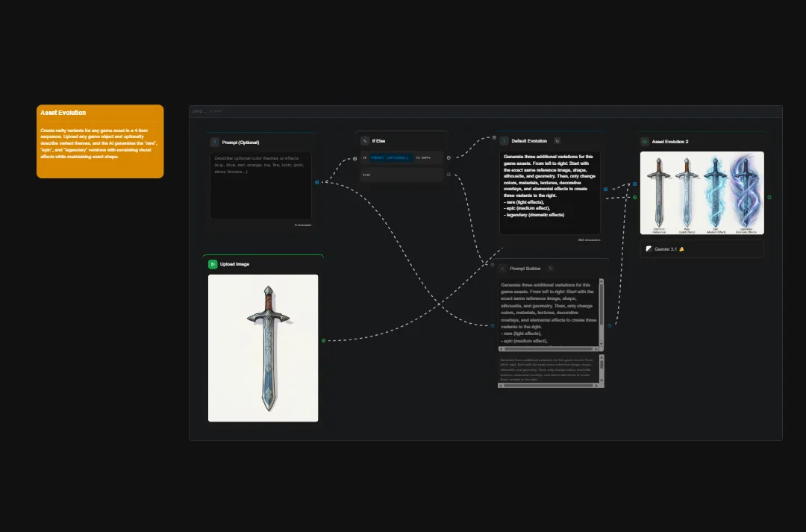Click the text icon on the Prompt (Optional) header

(x=214, y=142)
